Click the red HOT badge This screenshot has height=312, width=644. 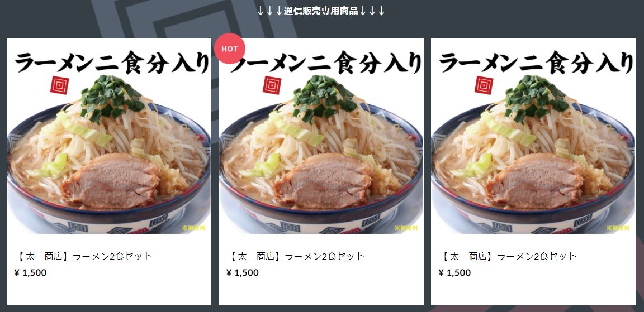[230, 49]
